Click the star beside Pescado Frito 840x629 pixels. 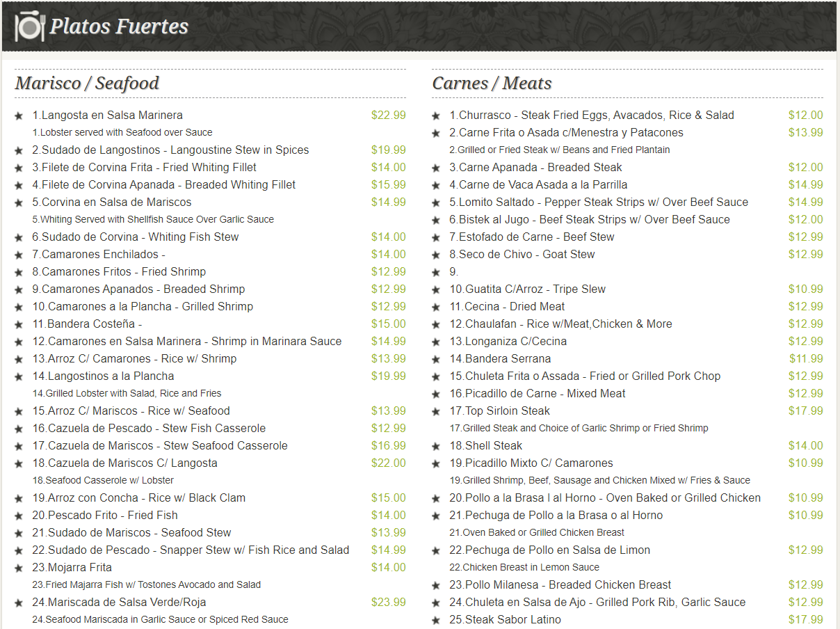coord(19,516)
